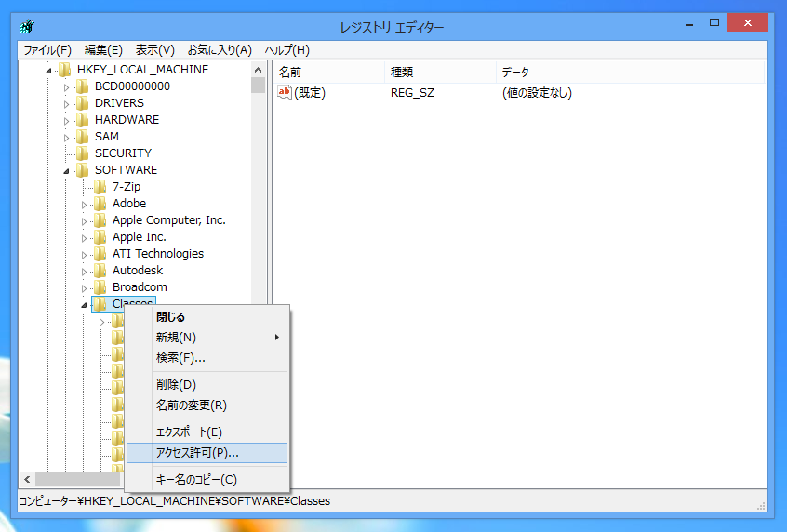The image size is (787, 532).
Task: Click the データ column header
Action: pyautogui.click(x=630, y=73)
